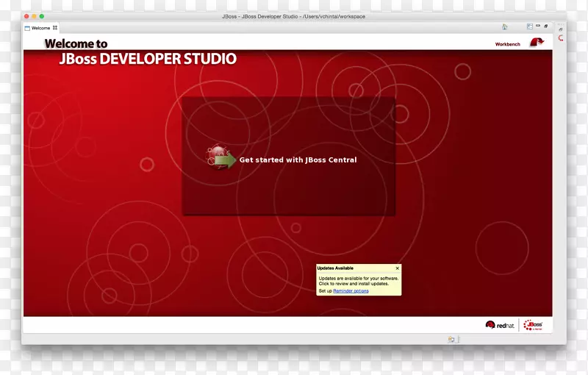The width and height of the screenshot is (588, 375).
Task: Close the Welcome tab with its X
Action: [55, 28]
